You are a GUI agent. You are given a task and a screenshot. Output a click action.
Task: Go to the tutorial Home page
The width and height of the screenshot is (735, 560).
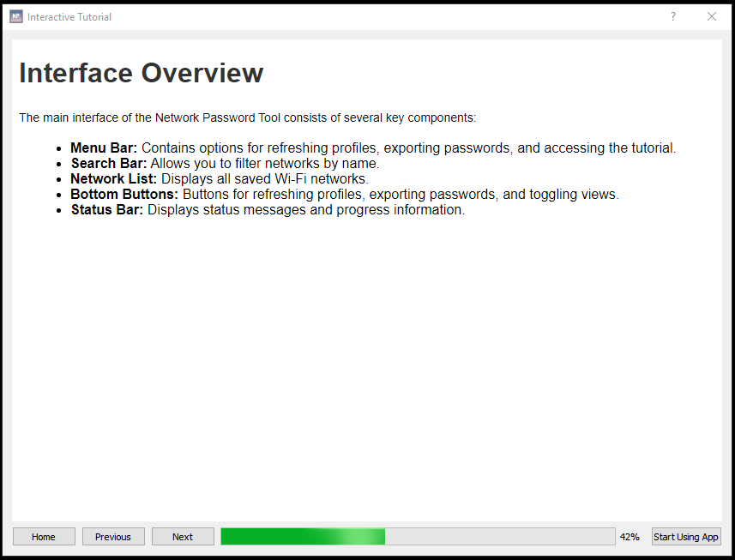click(44, 537)
